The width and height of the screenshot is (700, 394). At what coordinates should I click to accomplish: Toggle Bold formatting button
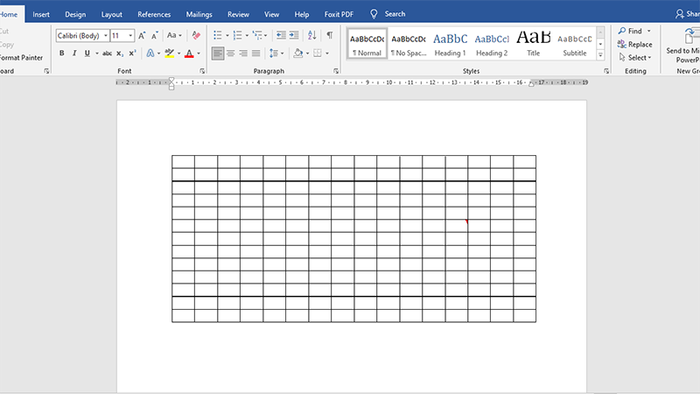[x=62, y=53]
